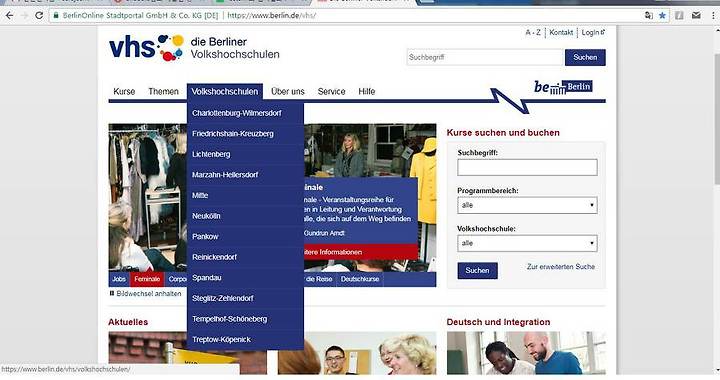
Task: Click the Aktuelles heading
Action: (128, 322)
